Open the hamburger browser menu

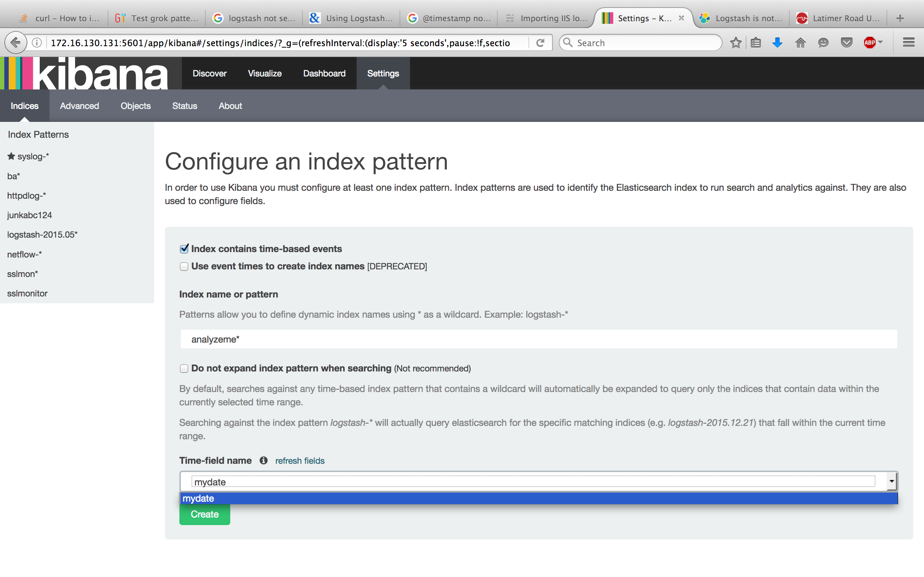point(908,43)
